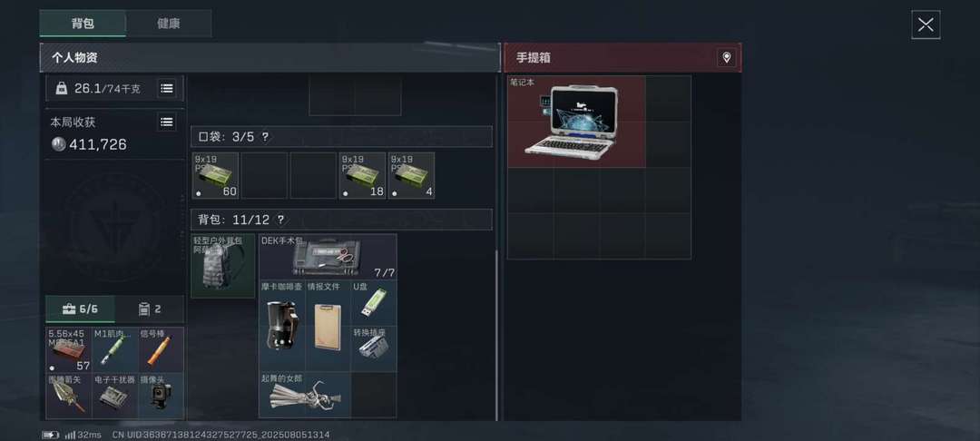This screenshot has height=441, width=980.
Task: Expand the 本局收获 loot list icon
Action: tap(166, 122)
